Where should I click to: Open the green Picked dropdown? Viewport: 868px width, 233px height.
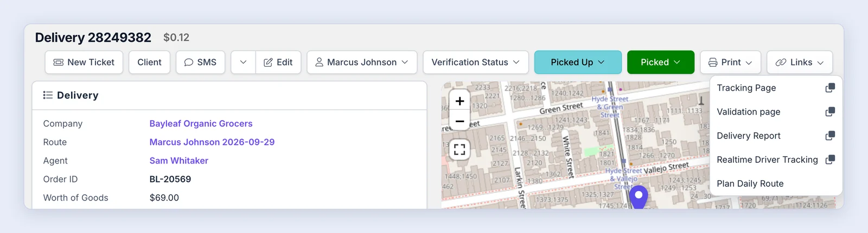pyautogui.click(x=661, y=62)
